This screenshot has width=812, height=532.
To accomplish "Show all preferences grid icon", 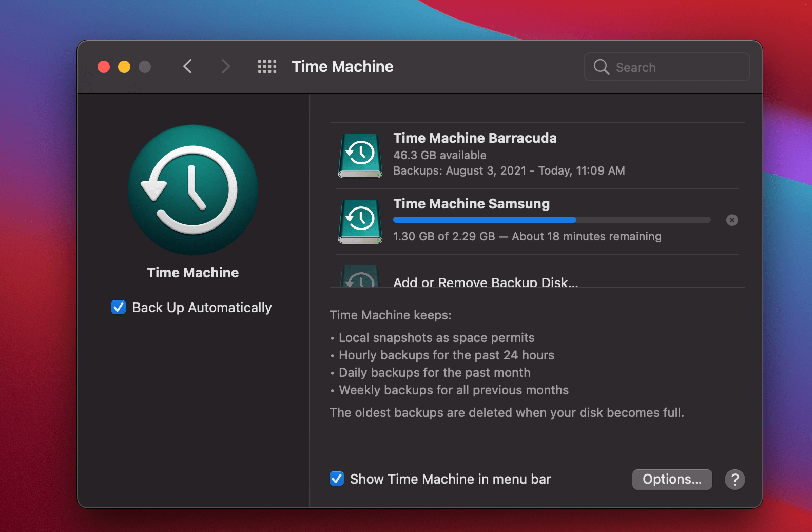I will coord(267,66).
